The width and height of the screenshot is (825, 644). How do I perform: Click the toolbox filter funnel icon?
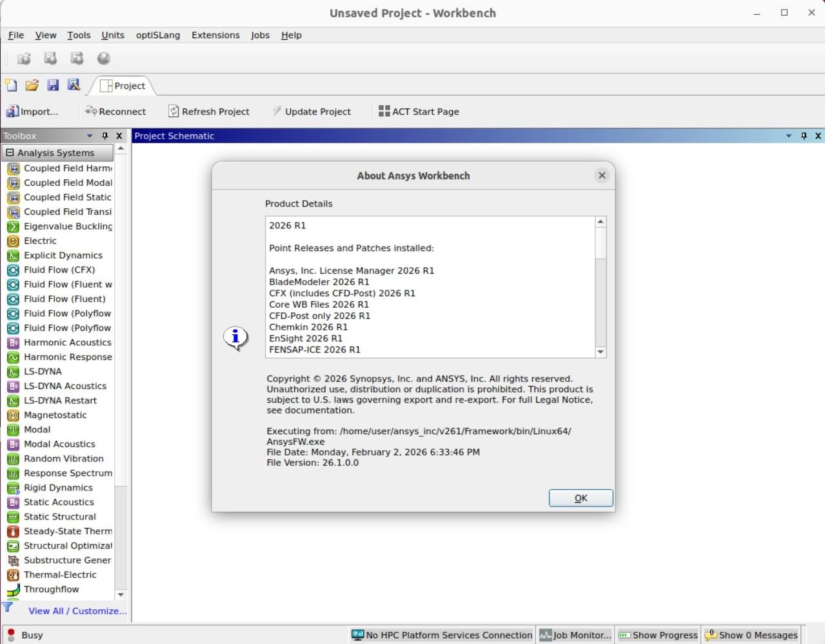point(8,607)
